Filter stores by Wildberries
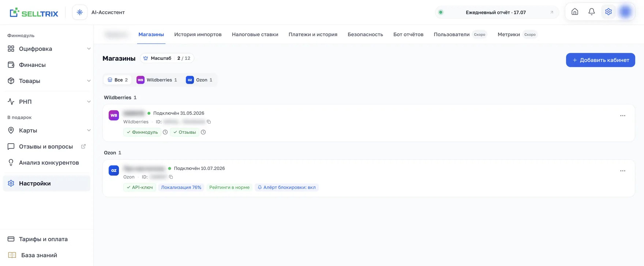The width and height of the screenshot is (644, 266). 157,80
